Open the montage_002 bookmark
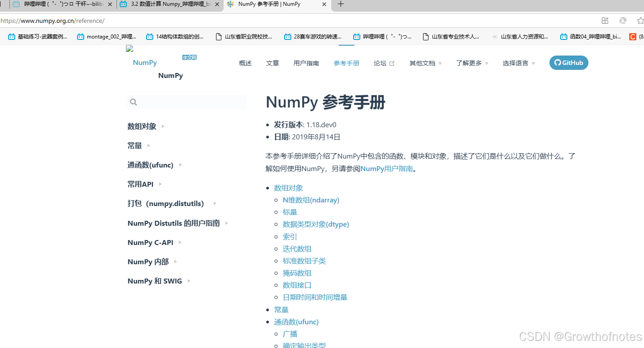Viewport: 644px width, 348px height. point(107,37)
